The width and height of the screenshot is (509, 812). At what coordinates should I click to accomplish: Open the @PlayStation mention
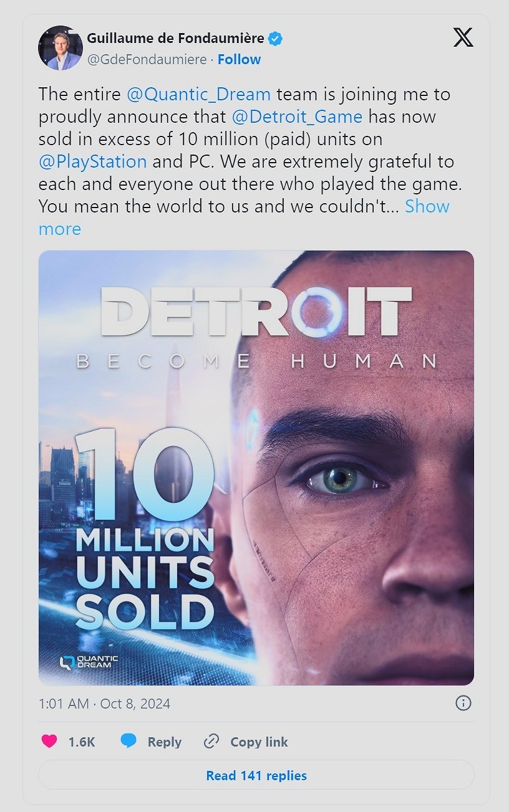[92, 162]
